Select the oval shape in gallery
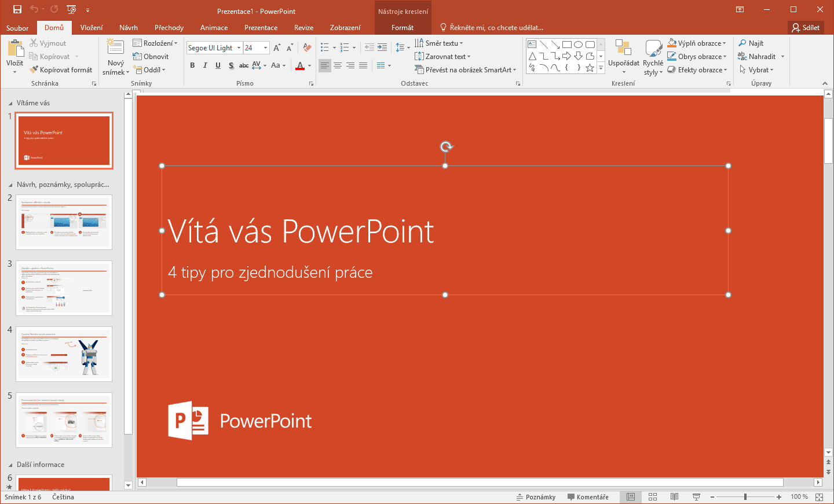Image resolution: width=834 pixels, height=504 pixels. [x=579, y=45]
